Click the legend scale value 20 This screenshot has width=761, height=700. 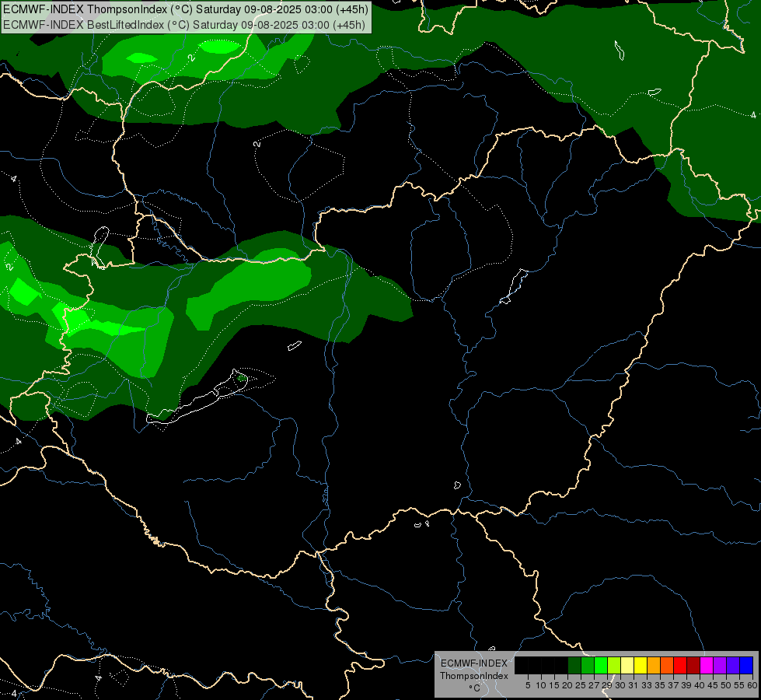(567, 685)
